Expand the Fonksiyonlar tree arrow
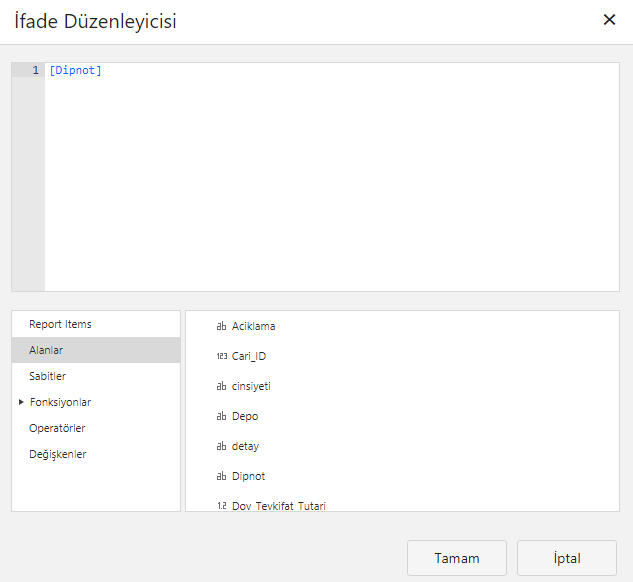 point(21,402)
